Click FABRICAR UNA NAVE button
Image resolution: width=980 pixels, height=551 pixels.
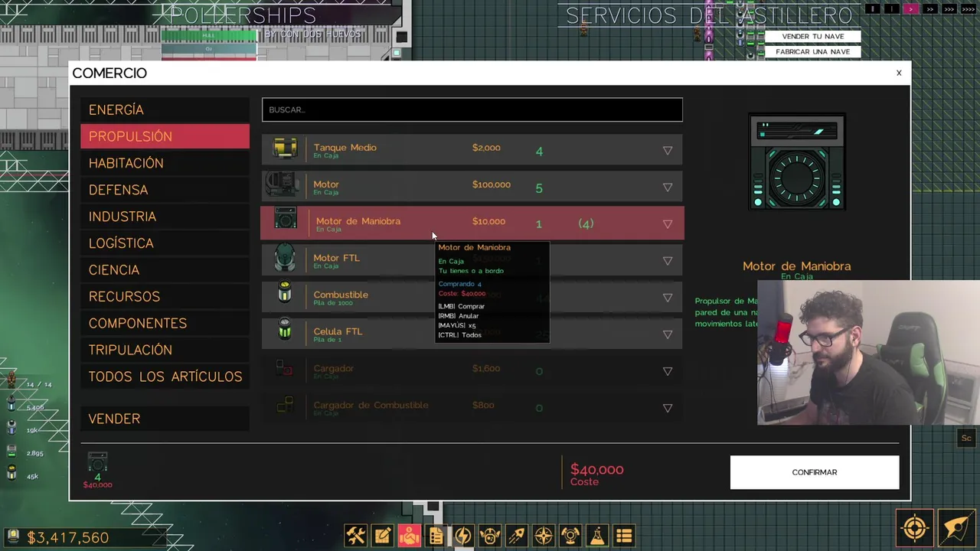(x=813, y=52)
